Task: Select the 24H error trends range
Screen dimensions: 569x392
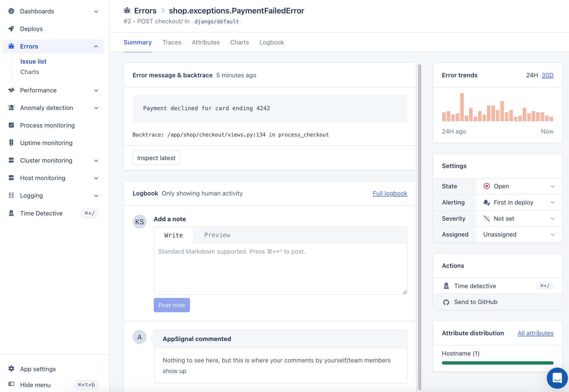Action: pyautogui.click(x=532, y=75)
